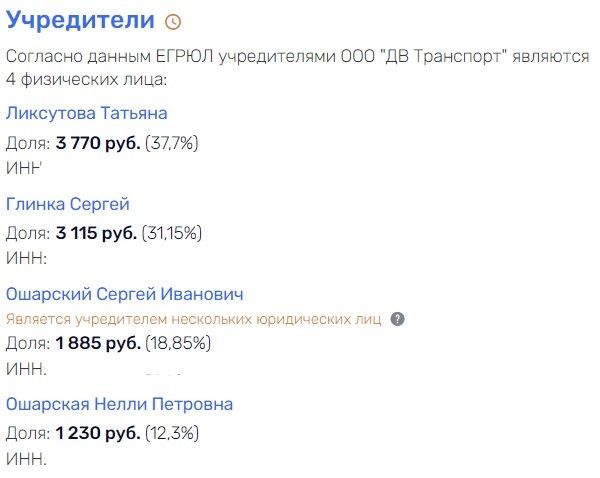Select the 3 115 руб. share value
This screenshot has height=478, width=600.
click(96, 233)
